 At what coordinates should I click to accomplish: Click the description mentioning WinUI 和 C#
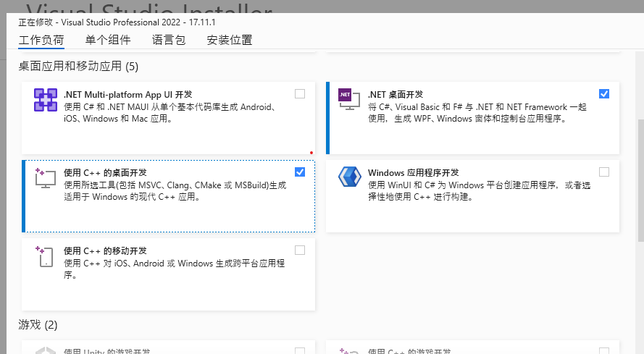pos(479,191)
